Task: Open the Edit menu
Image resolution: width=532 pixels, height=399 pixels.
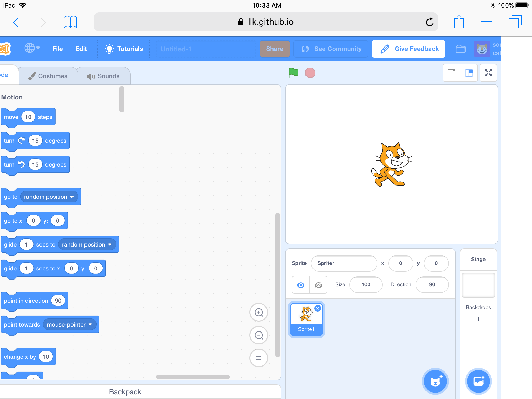Action: tap(81, 49)
